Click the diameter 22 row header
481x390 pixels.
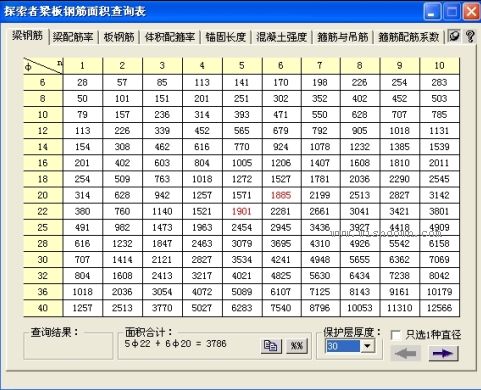[43, 211]
